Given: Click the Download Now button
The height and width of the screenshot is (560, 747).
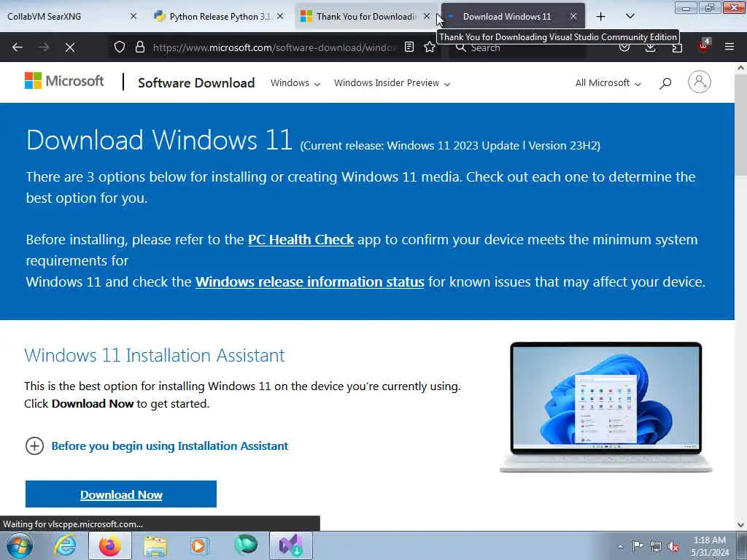Looking at the screenshot, I should [x=121, y=494].
